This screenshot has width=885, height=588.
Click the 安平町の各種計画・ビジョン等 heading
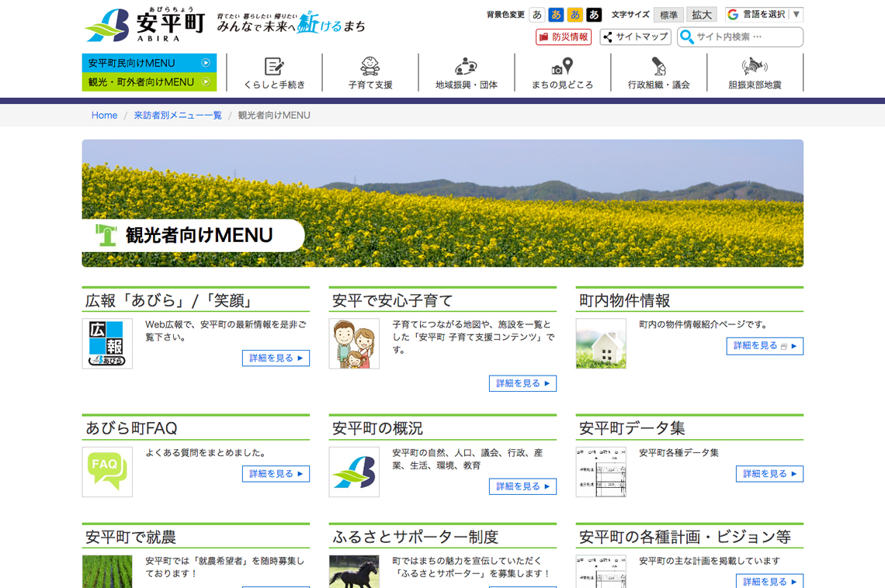[685, 537]
